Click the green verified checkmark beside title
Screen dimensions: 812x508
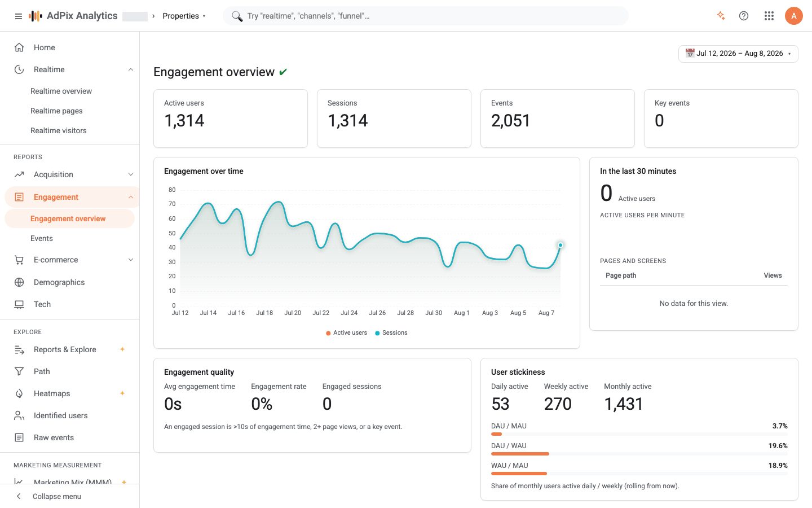click(283, 72)
